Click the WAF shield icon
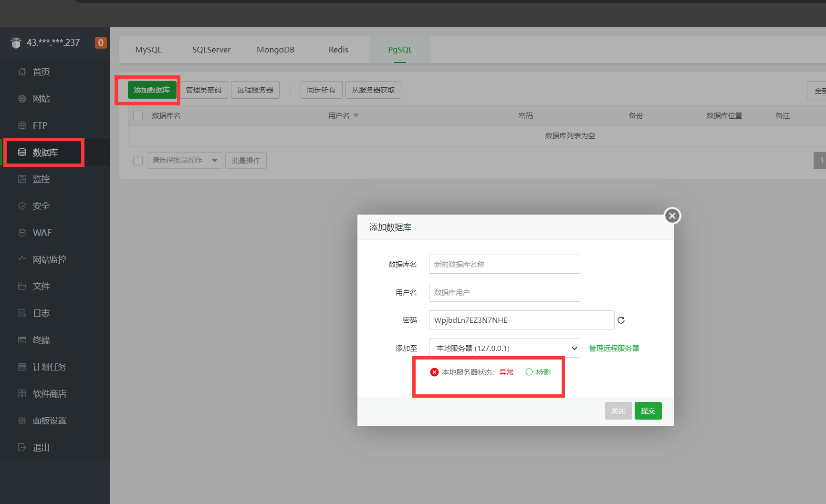The width and height of the screenshot is (826, 504). point(22,233)
